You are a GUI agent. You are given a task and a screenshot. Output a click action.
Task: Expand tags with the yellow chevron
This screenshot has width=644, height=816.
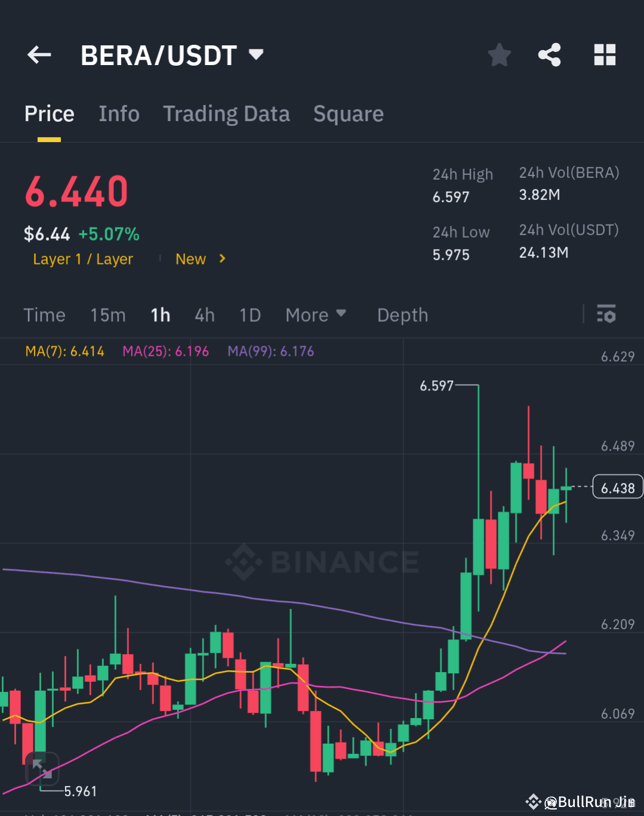223,258
